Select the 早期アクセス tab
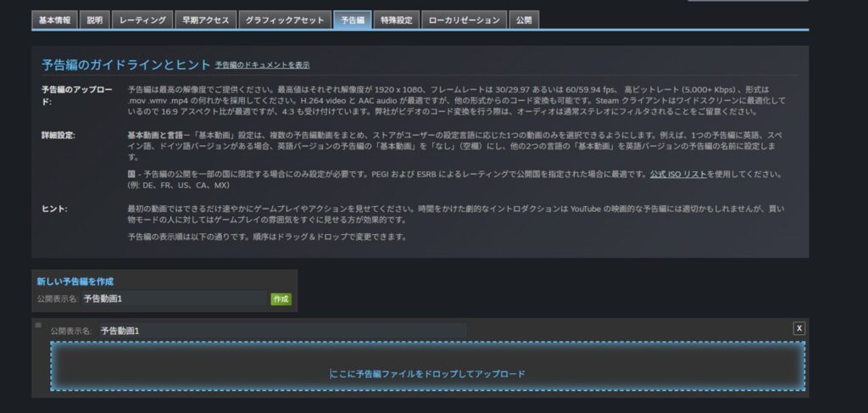Viewport: 868px width, 413px height. pyautogui.click(x=205, y=20)
